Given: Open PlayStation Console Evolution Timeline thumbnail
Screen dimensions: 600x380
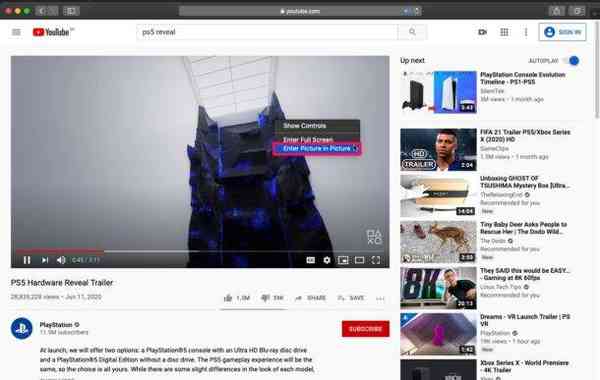Looking at the screenshot, I should [439, 92].
